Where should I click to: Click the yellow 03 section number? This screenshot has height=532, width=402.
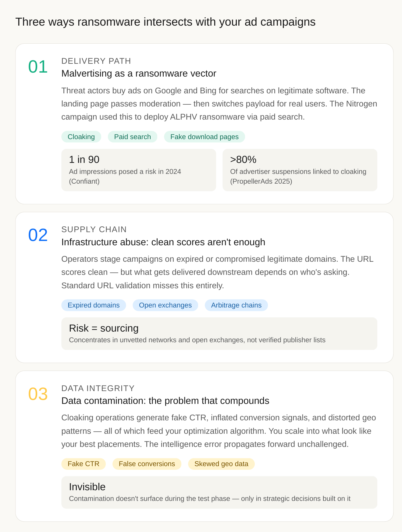coord(38,394)
